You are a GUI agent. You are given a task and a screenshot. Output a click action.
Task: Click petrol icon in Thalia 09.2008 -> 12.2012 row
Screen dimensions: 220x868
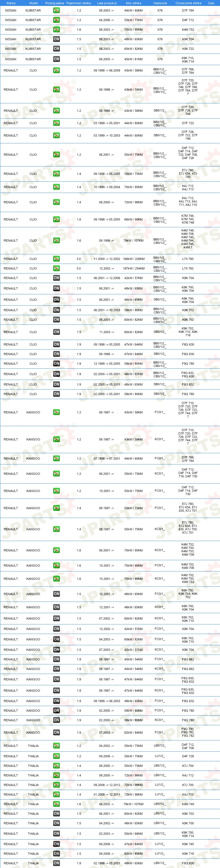click(56, 785)
